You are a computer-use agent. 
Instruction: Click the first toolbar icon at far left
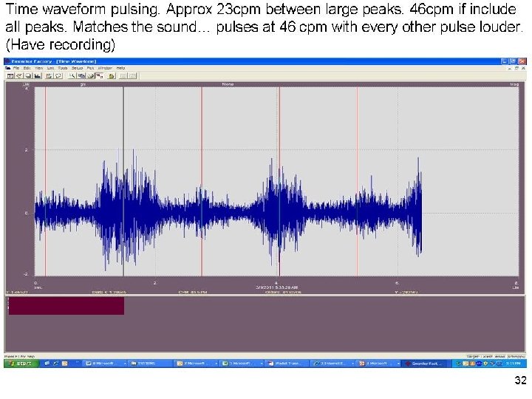(10, 76)
